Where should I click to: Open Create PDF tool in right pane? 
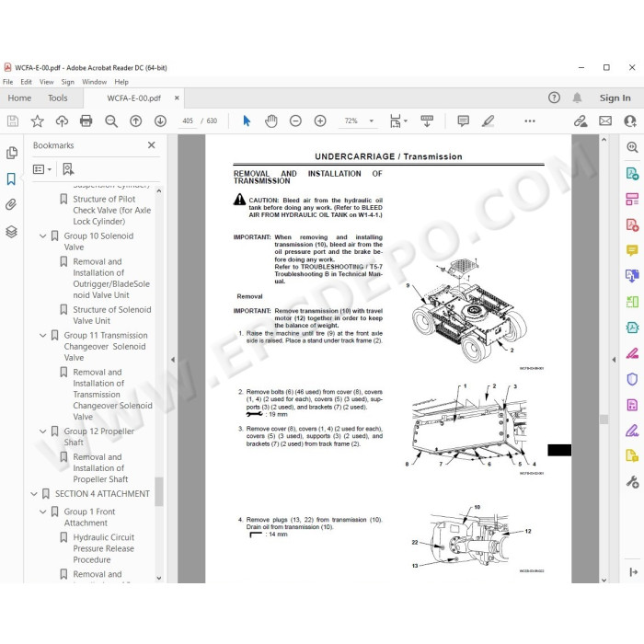632,225
